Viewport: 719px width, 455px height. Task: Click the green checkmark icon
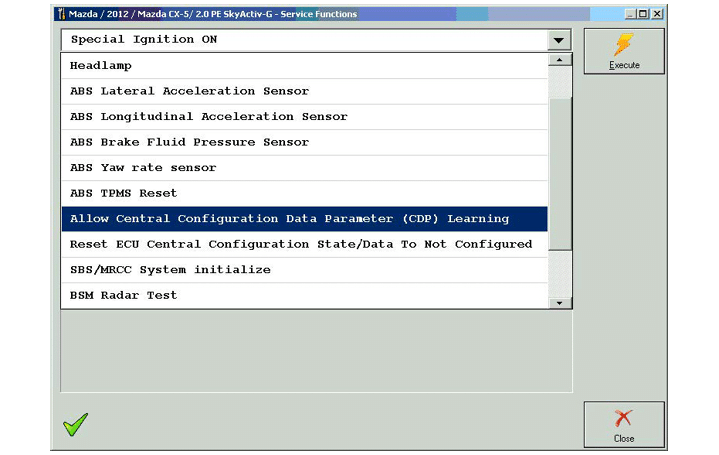[75, 424]
